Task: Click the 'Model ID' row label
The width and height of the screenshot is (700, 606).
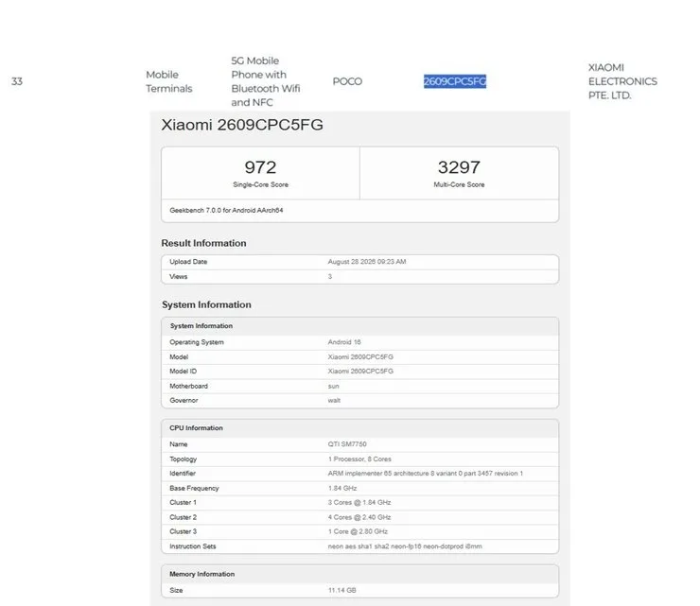Action: pyautogui.click(x=183, y=372)
